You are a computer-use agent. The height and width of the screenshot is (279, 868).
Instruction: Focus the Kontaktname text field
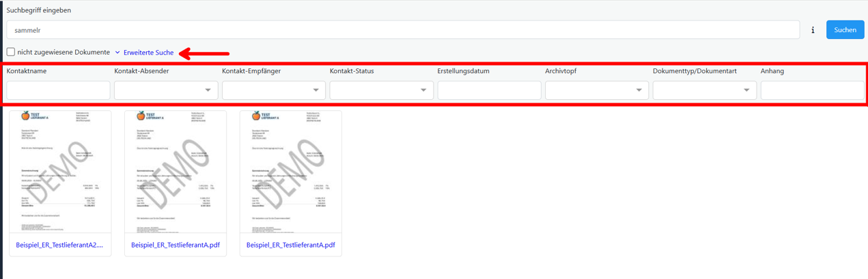pos(58,90)
